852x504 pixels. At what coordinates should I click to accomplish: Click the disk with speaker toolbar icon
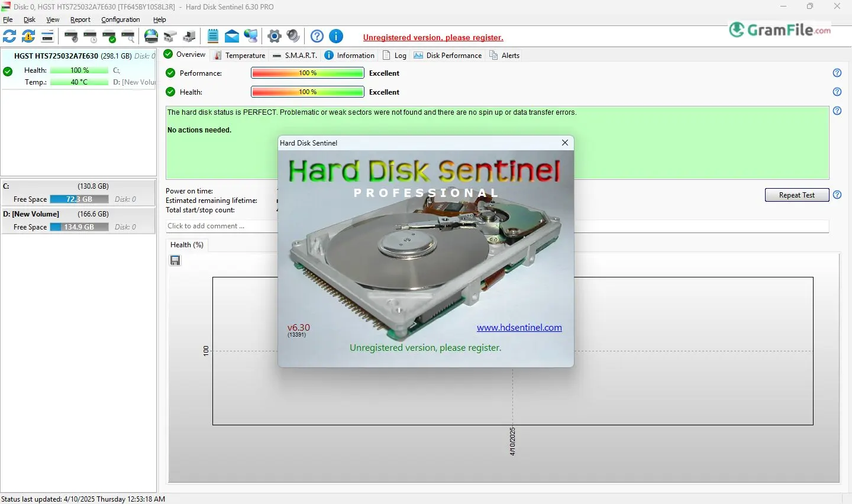tap(72, 37)
